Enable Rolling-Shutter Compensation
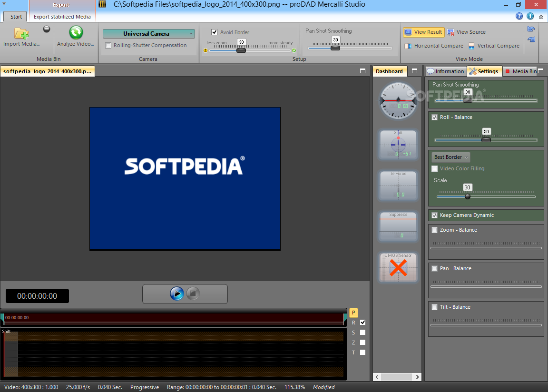The image size is (548, 392). tap(108, 45)
